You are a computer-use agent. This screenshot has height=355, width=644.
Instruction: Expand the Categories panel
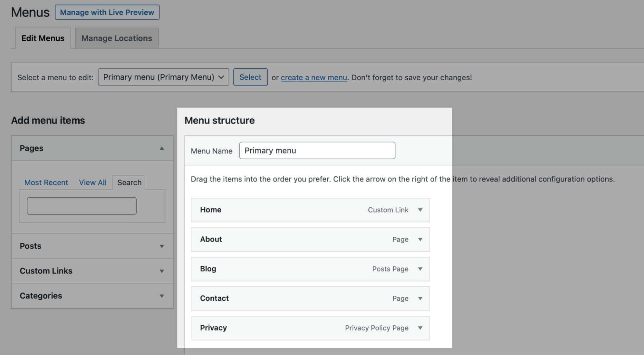[x=92, y=296]
